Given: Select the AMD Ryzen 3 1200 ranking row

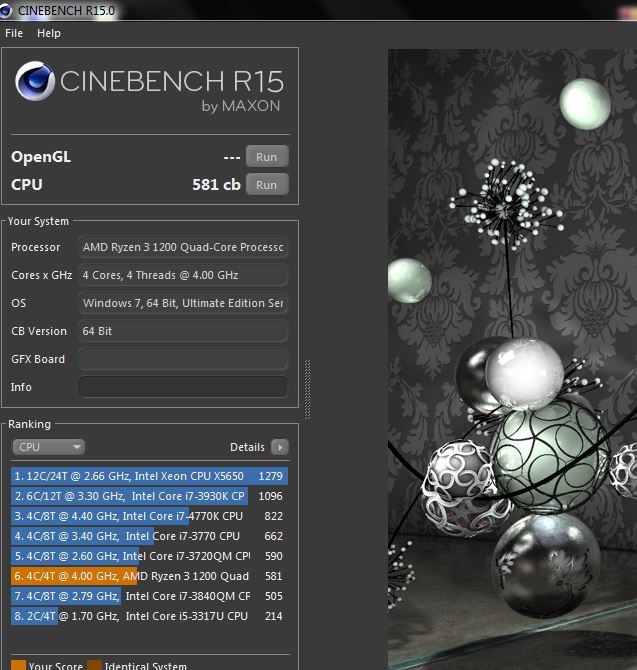Looking at the screenshot, I should point(149,576).
